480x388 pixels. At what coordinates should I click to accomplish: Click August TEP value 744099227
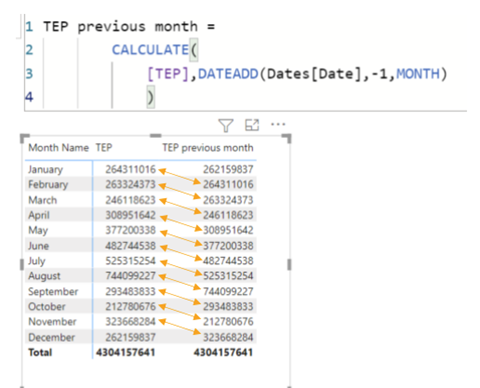coord(130,276)
